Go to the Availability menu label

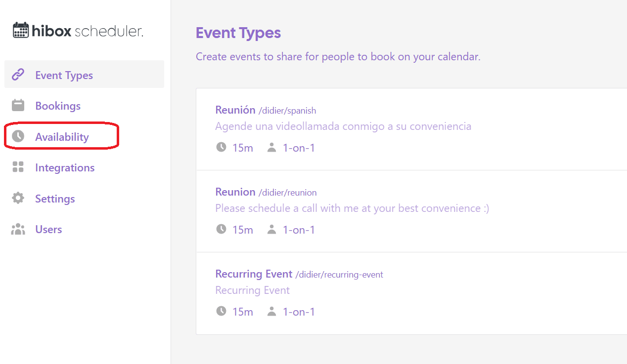coord(62,137)
